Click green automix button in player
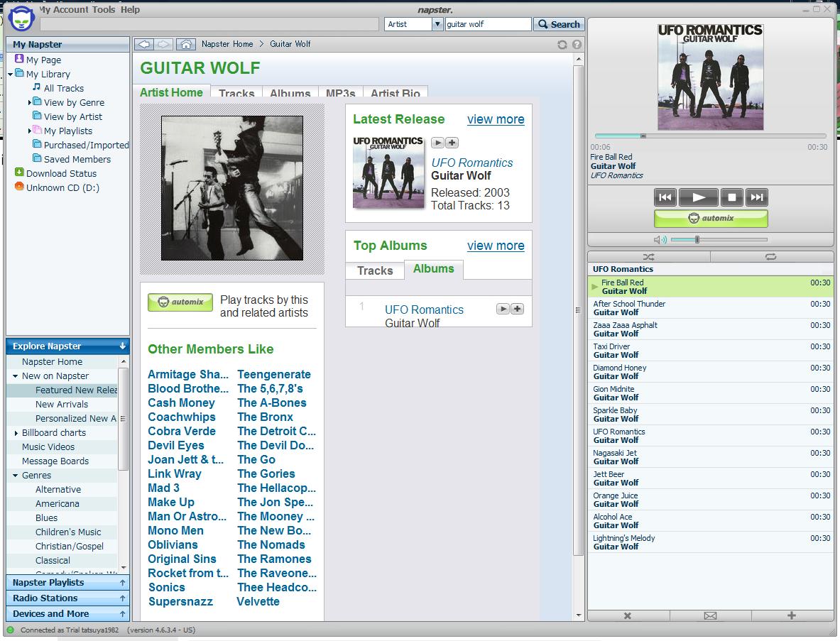Image resolution: width=840 pixels, height=641 pixels. point(711,218)
